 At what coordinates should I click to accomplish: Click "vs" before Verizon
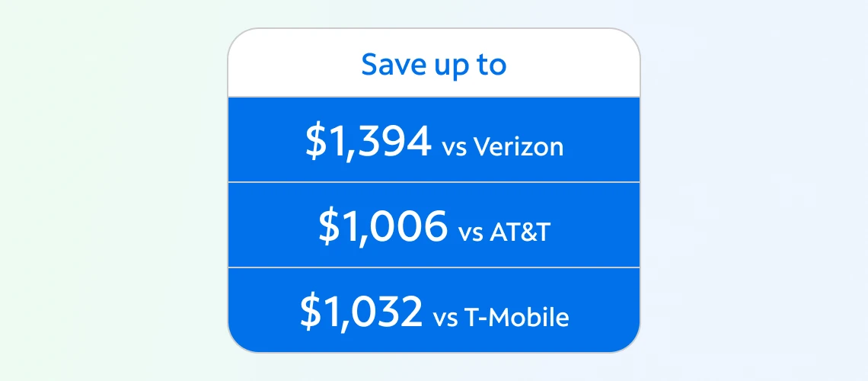click(x=455, y=147)
